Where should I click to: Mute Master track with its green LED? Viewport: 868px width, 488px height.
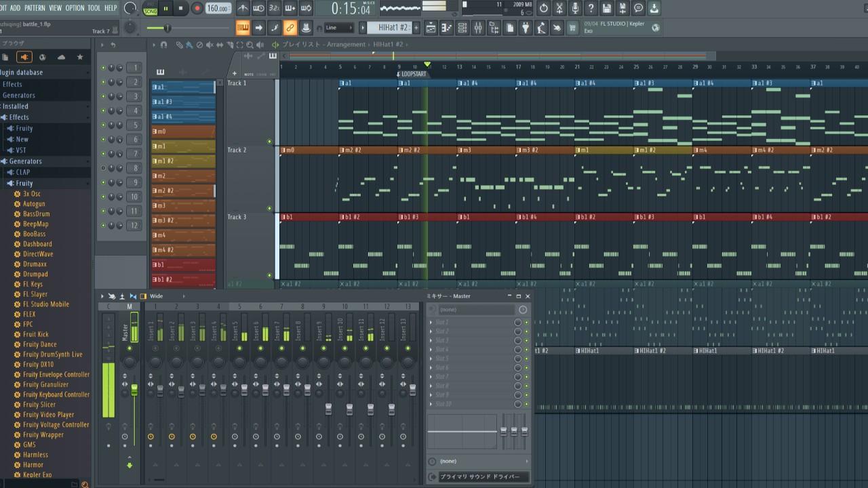point(130,348)
